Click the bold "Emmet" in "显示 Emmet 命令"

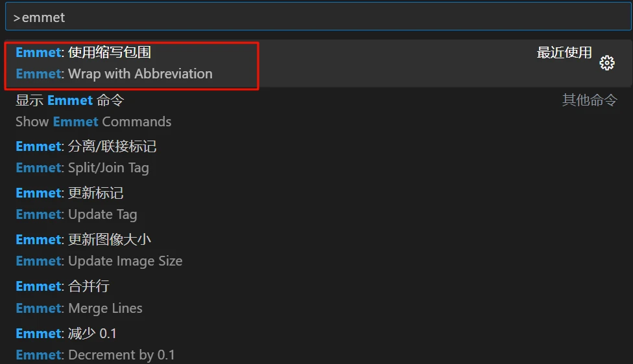pos(70,100)
